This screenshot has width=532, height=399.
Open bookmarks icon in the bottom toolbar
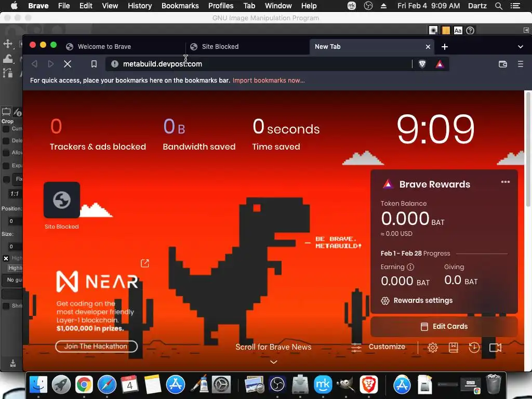click(453, 348)
